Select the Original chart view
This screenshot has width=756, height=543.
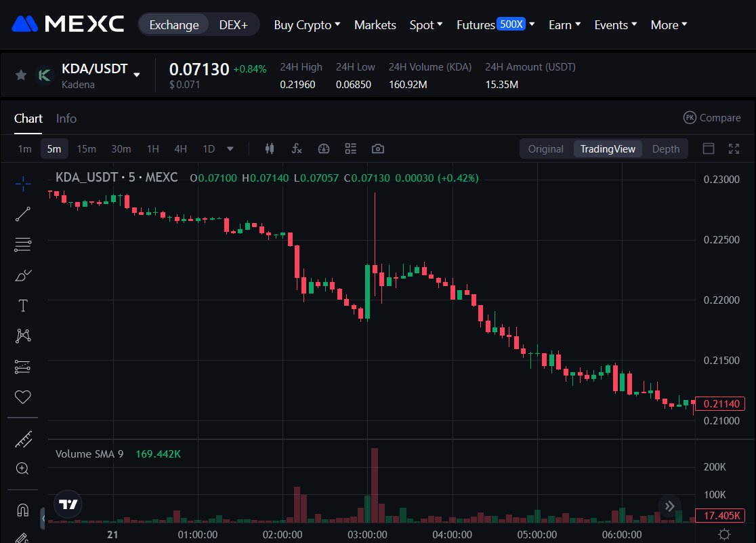pos(546,148)
